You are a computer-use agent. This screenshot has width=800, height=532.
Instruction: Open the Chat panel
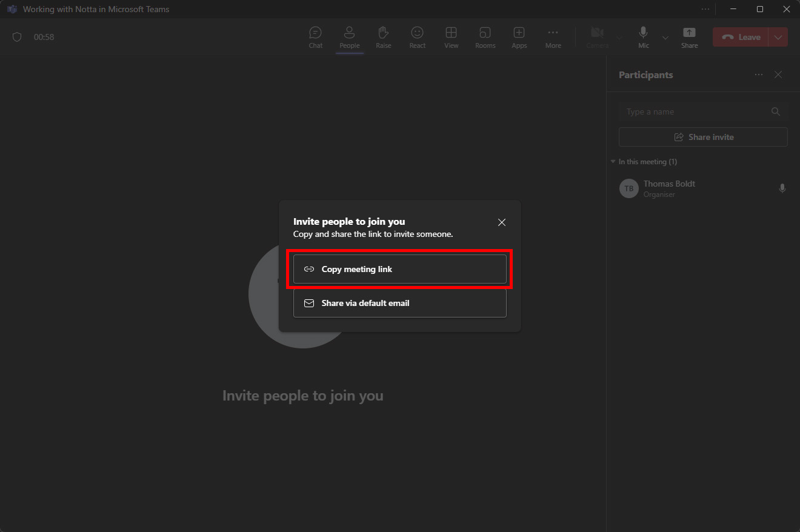(316, 38)
